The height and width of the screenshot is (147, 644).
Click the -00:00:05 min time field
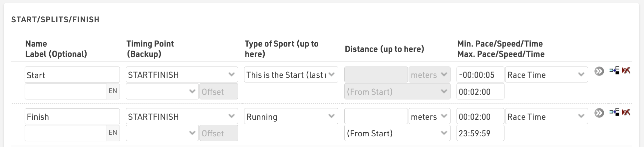[x=480, y=74]
